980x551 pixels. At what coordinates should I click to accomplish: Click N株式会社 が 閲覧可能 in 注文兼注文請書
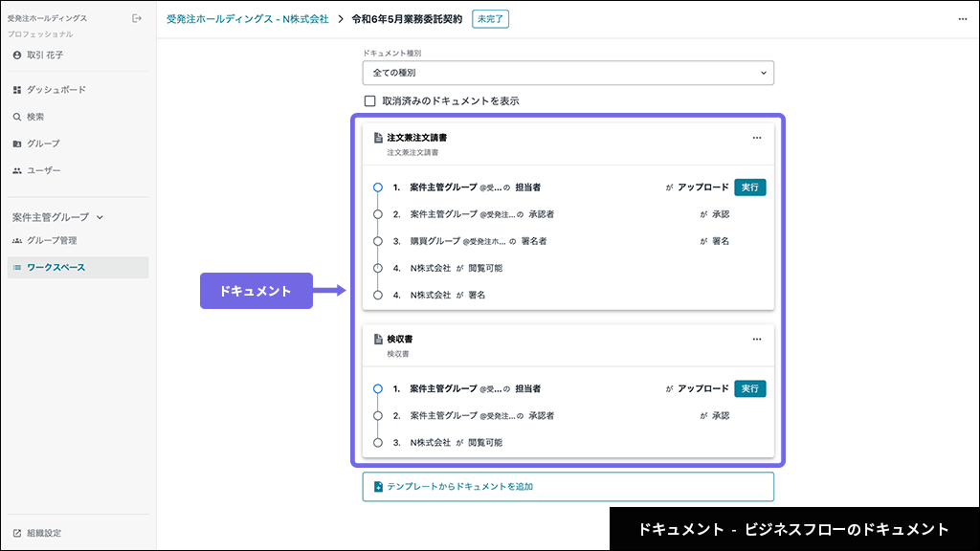pos(457,268)
